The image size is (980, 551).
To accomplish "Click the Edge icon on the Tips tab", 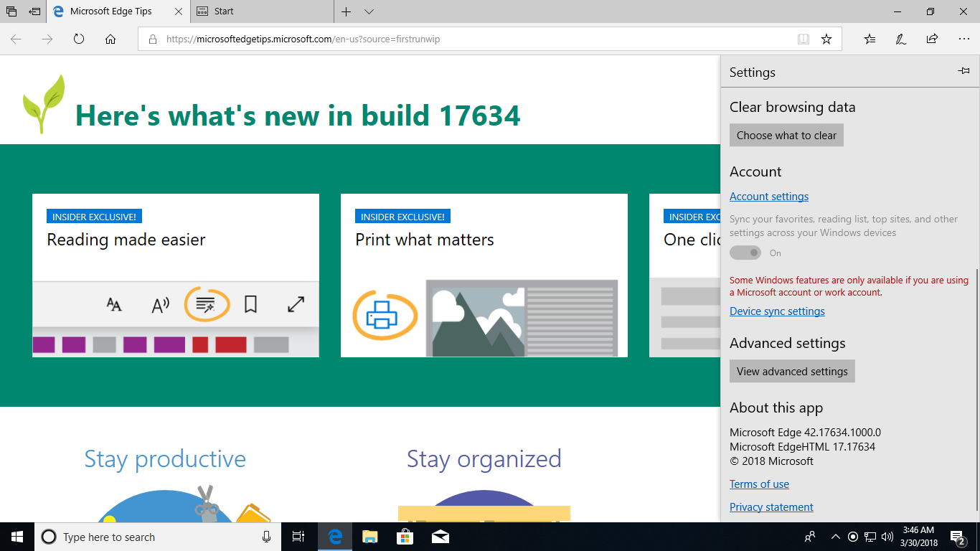I will tap(59, 11).
